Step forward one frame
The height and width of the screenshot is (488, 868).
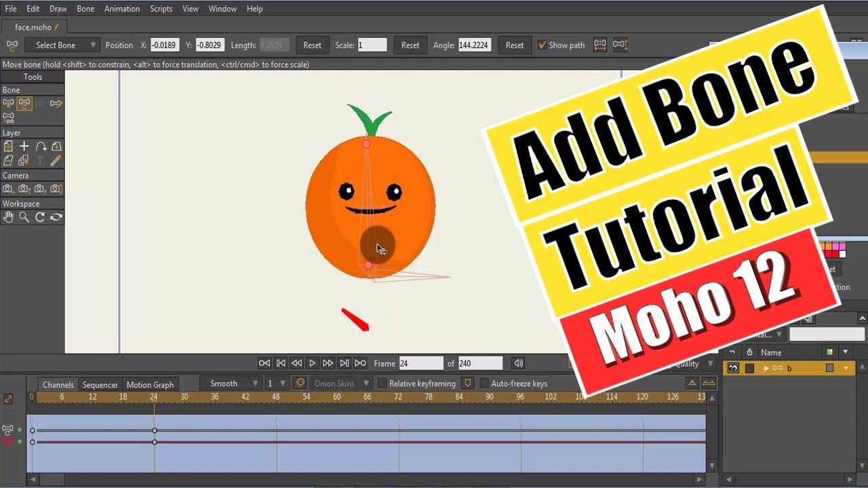(328, 363)
